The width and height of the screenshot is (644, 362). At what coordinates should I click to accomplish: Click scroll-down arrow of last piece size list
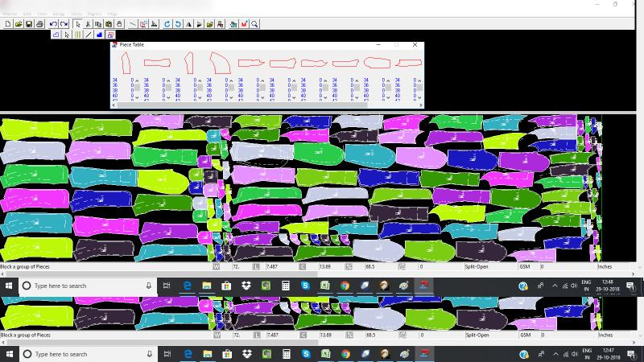click(419, 97)
